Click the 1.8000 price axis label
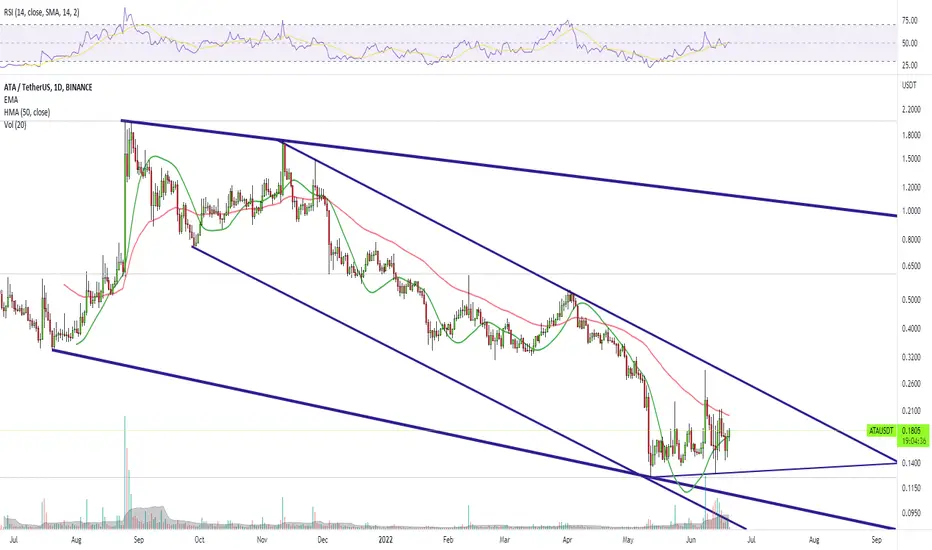This screenshot has height=550, width=932. (911, 136)
